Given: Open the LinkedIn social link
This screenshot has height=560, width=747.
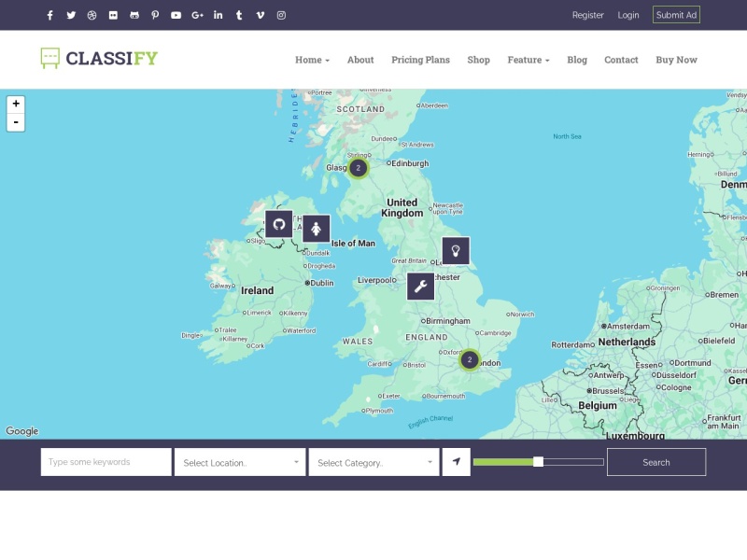Looking at the screenshot, I should pos(218,15).
